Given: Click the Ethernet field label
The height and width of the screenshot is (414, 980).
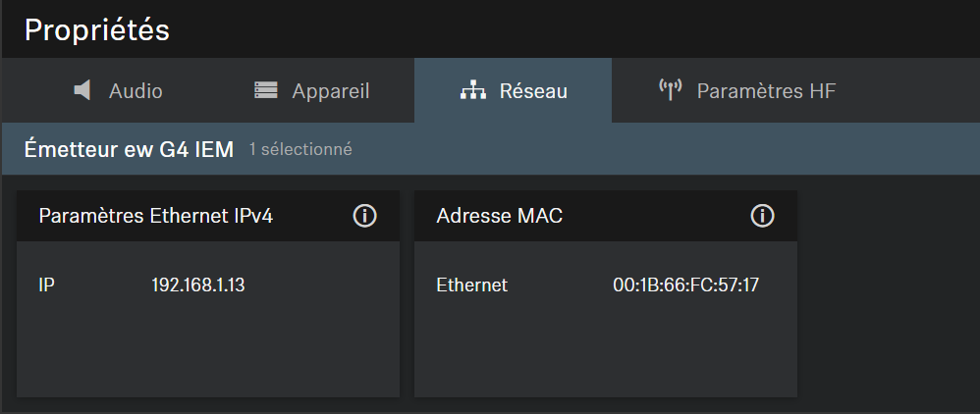Looking at the screenshot, I should click(472, 285).
